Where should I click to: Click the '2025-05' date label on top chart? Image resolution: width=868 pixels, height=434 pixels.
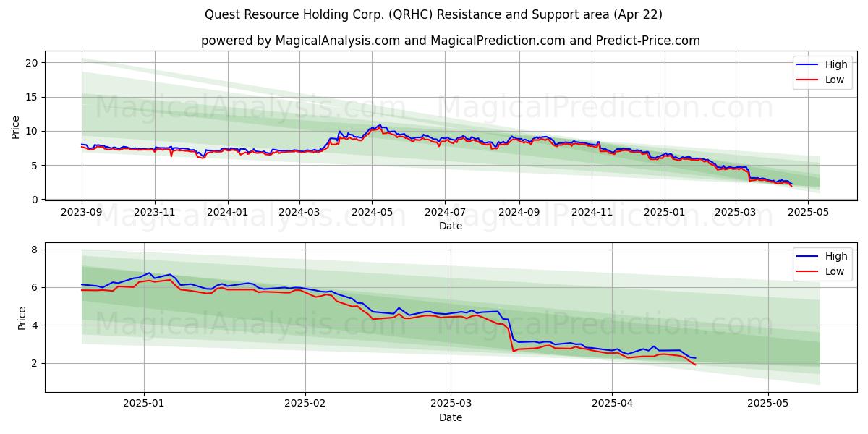tap(808, 213)
